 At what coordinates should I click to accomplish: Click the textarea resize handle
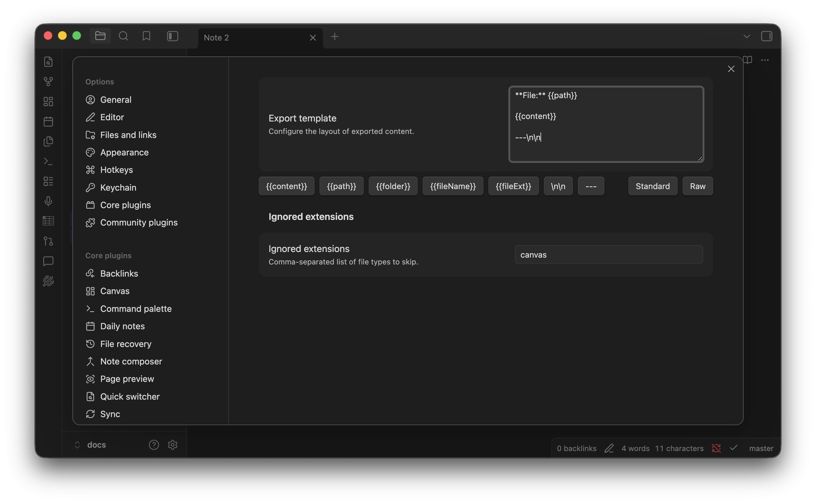point(700,159)
